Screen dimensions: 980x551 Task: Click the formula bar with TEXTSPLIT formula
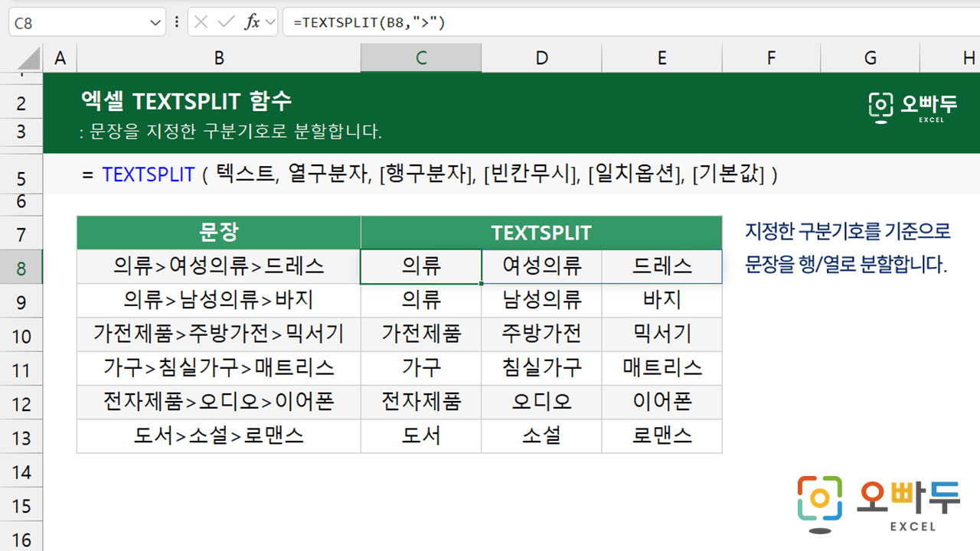pos(631,22)
